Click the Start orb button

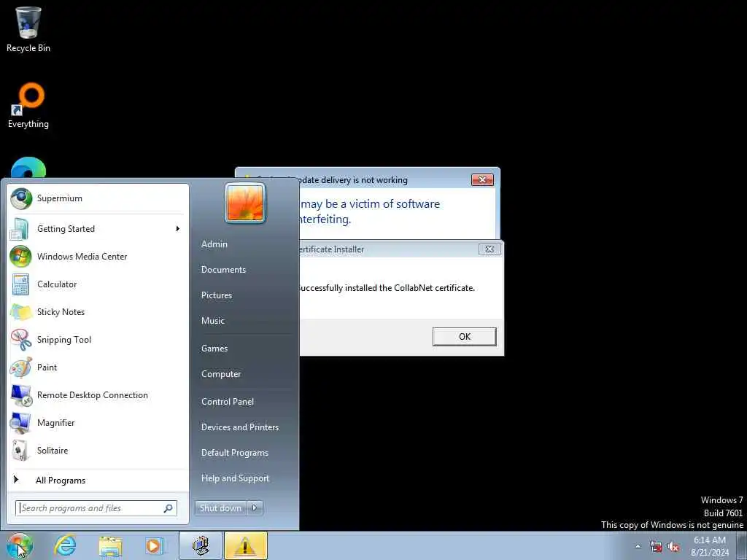(x=20, y=545)
